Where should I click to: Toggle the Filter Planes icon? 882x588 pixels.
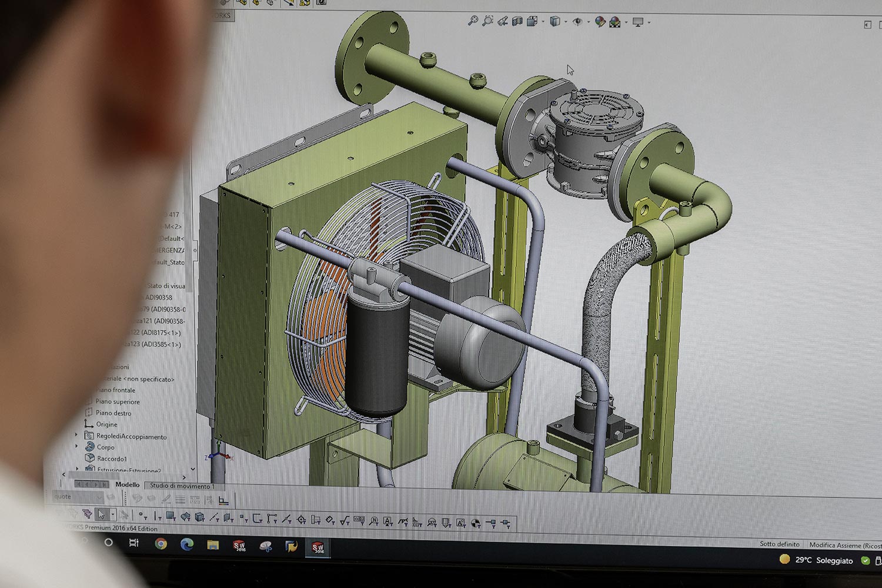(228, 517)
